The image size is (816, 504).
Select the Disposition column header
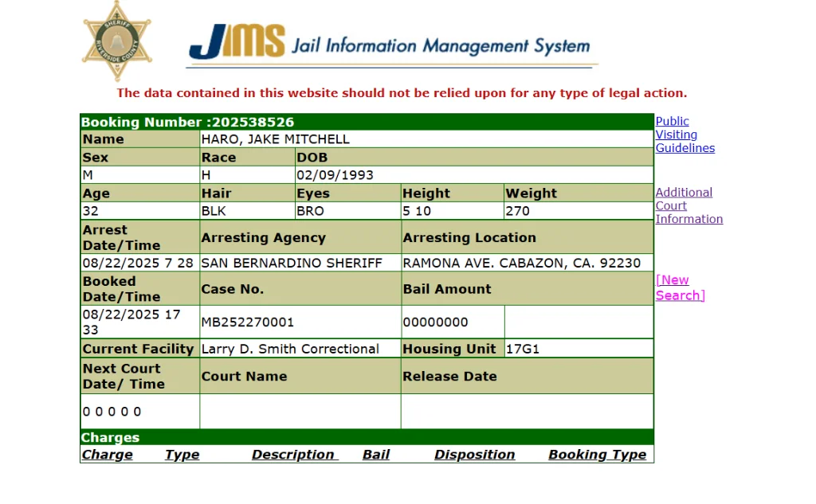click(474, 455)
